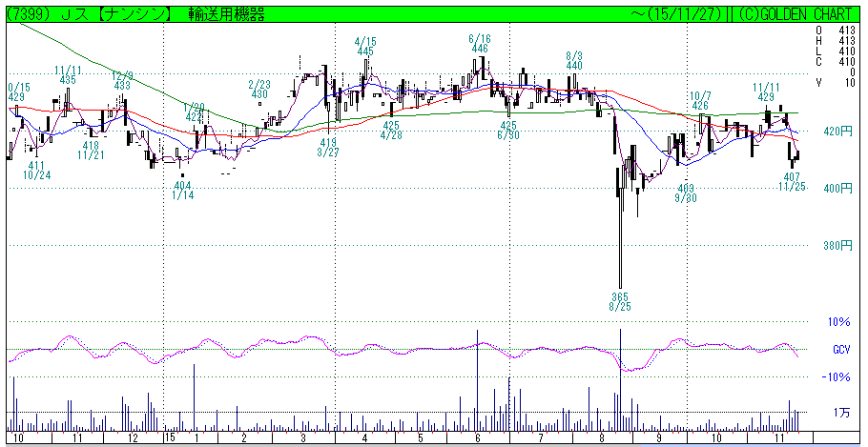
Task: Click the 4/15 445 high annotation
Action: coord(365,47)
